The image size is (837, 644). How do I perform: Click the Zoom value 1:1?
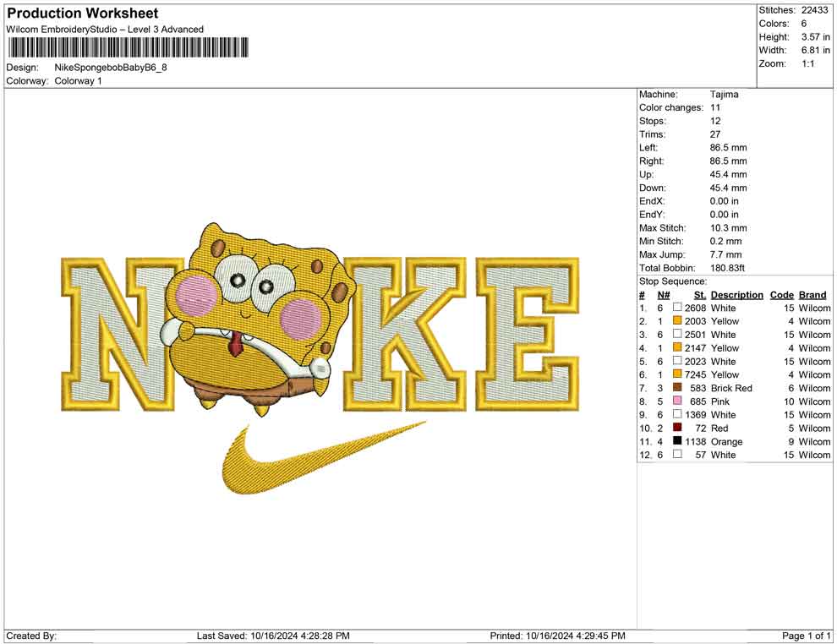coord(808,63)
